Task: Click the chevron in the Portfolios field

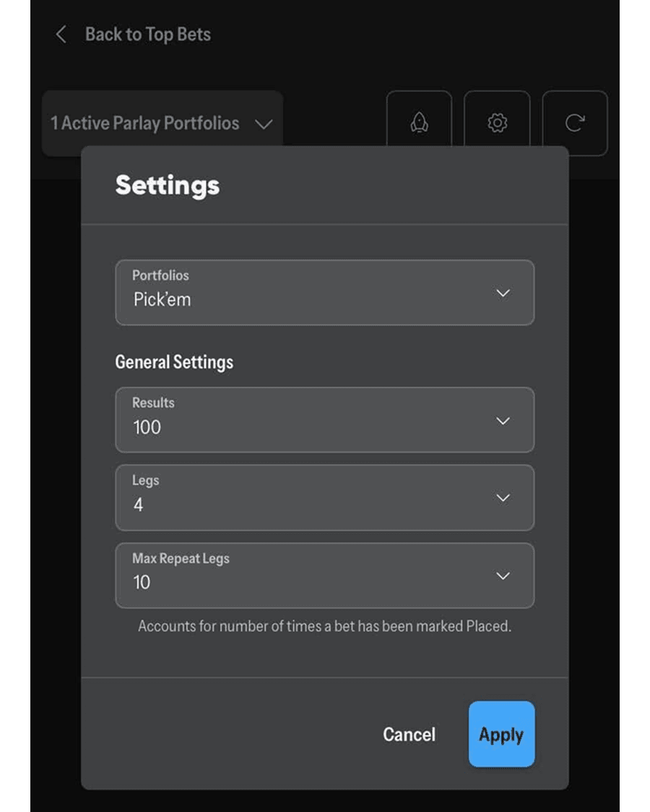Action: (503, 293)
